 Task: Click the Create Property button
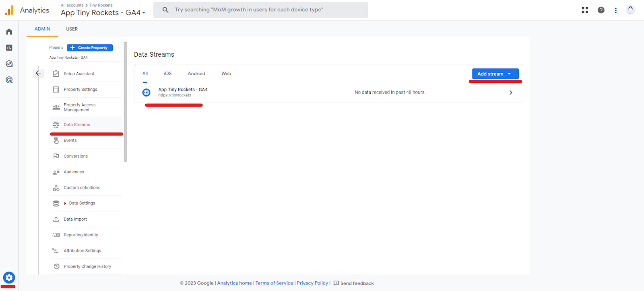click(90, 47)
